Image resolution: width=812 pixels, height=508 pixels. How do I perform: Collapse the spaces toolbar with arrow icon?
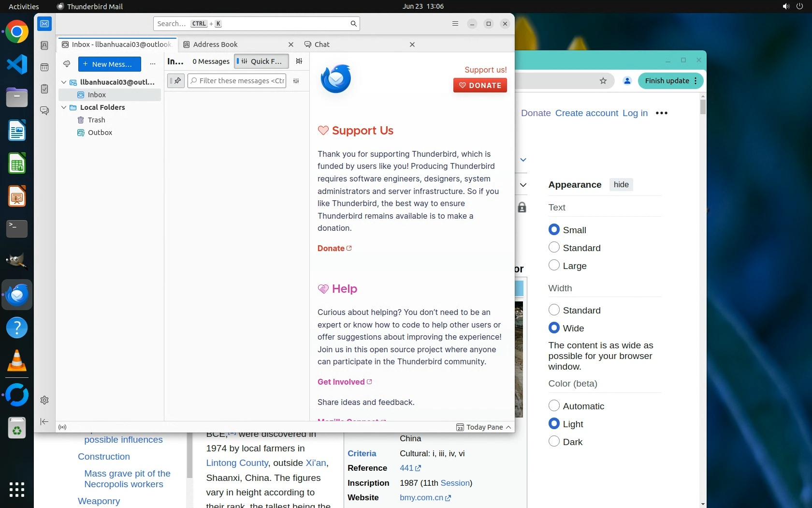(x=44, y=422)
